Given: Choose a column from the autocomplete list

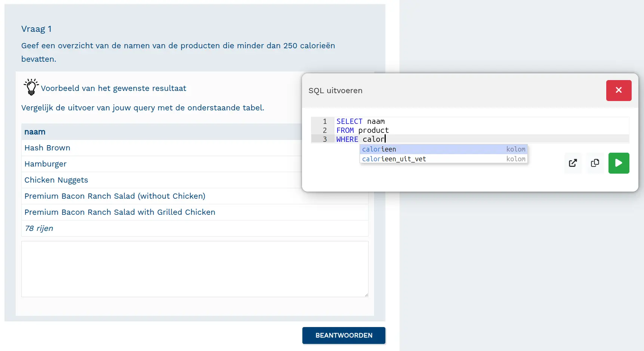Looking at the screenshot, I should coord(411,149).
